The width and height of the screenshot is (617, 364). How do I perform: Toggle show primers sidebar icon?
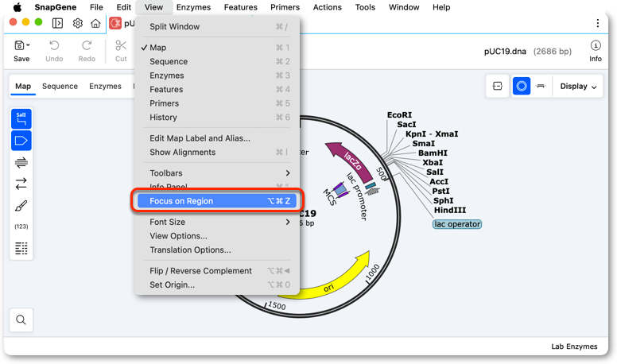click(x=21, y=162)
